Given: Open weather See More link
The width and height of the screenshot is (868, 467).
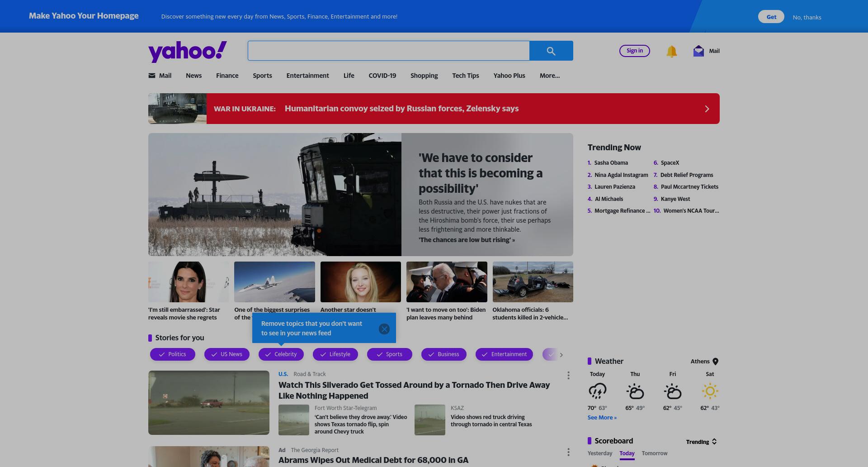Looking at the screenshot, I should click(x=602, y=418).
